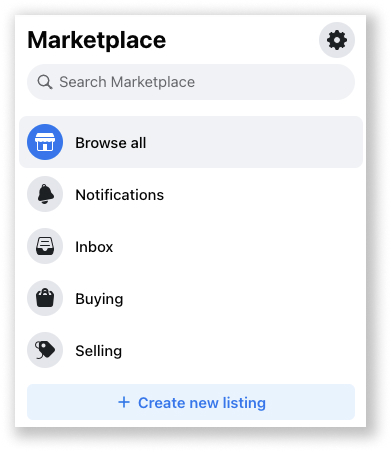The width and height of the screenshot is (391, 452).
Task: Click the Notifications bell icon
Action: pyautogui.click(x=45, y=194)
